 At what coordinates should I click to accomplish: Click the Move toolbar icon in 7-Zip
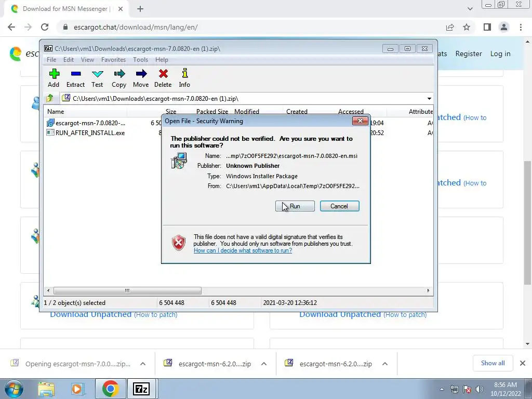141,78
